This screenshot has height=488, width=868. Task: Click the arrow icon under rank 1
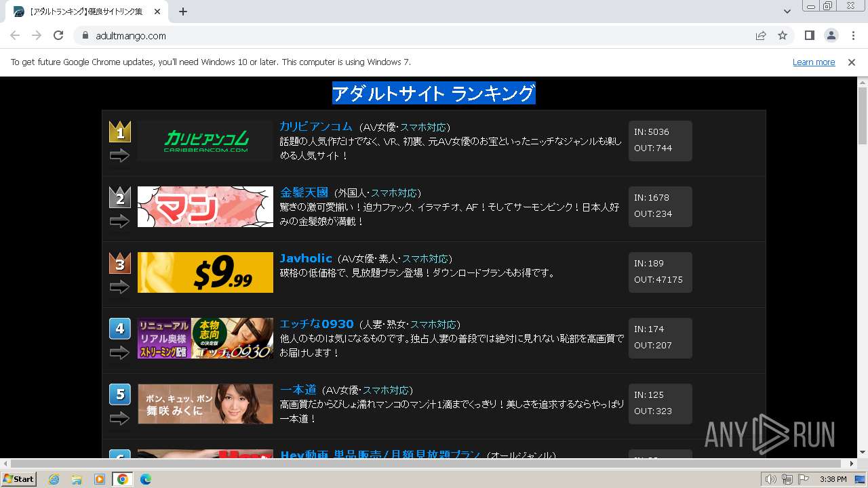(x=119, y=156)
